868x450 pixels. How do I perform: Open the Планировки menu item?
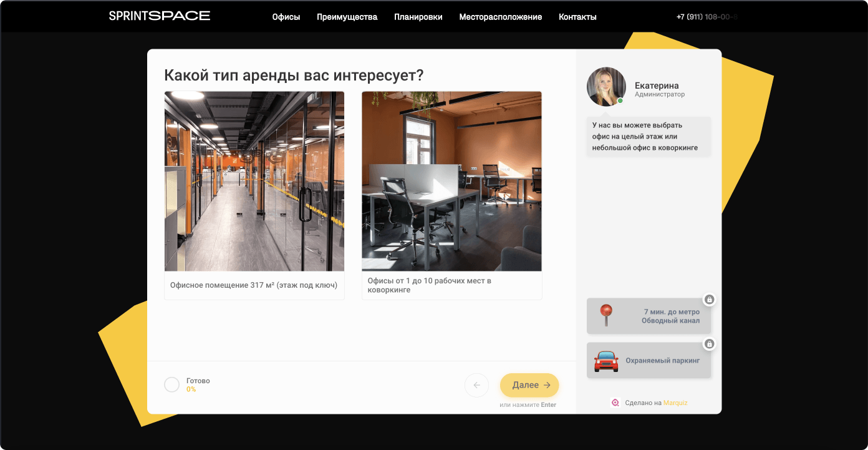pyautogui.click(x=418, y=17)
